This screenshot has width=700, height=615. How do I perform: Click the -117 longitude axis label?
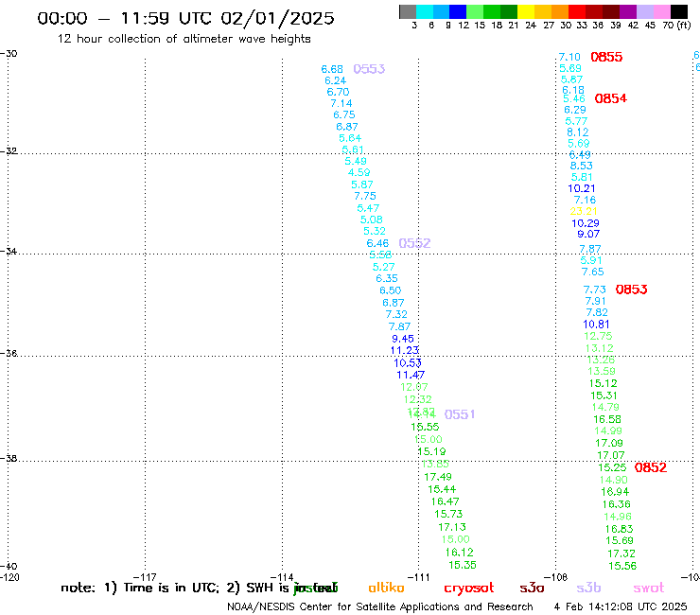145,577
